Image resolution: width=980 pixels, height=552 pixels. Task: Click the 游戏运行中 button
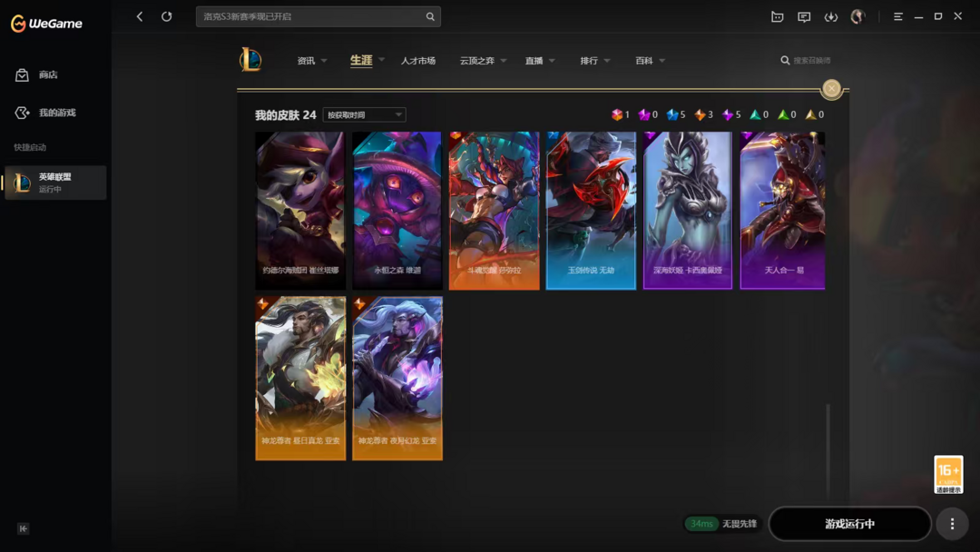click(850, 524)
